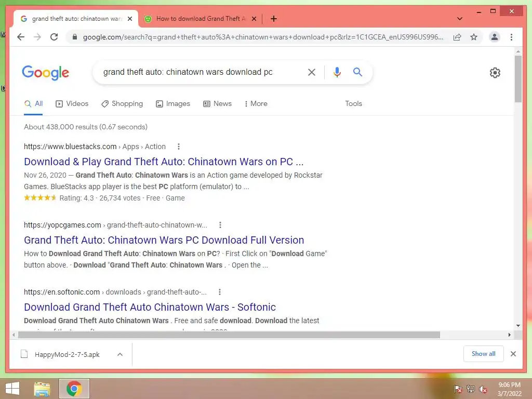The width and height of the screenshot is (532, 399).
Task: Open options for bluestacks.com result
Action: [179, 147]
